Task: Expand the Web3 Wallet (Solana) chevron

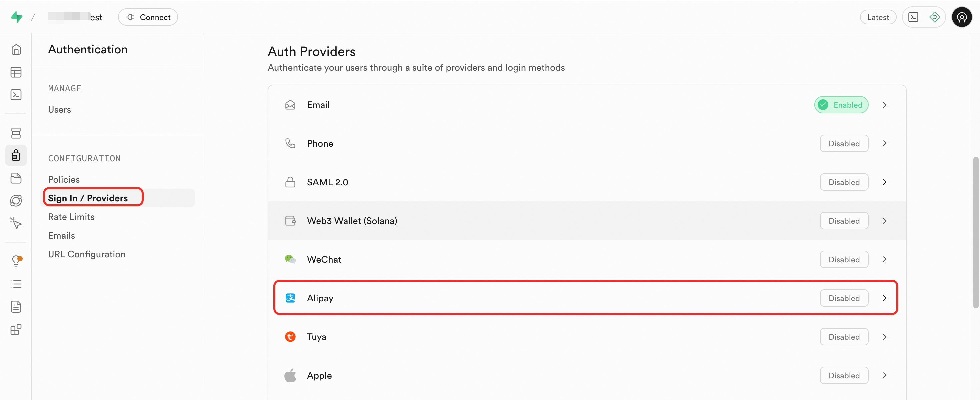Action: click(885, 221)
